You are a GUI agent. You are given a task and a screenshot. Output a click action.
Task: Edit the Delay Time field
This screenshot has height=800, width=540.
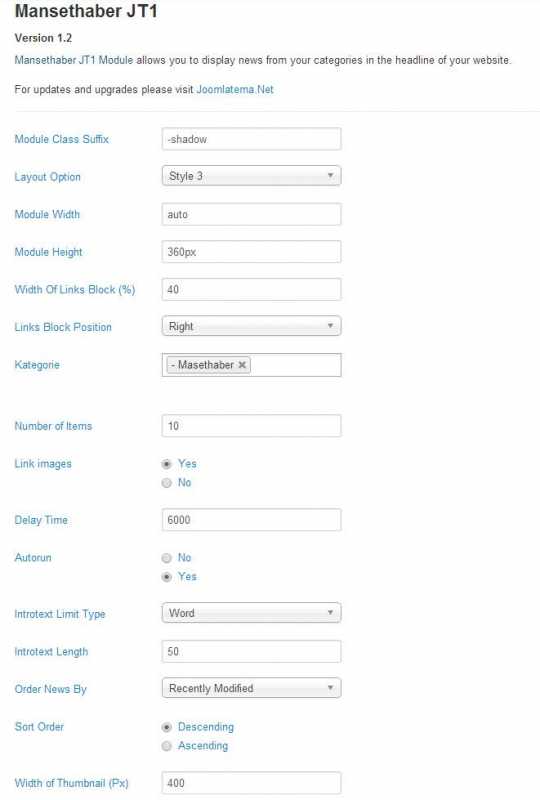(252, 520)
